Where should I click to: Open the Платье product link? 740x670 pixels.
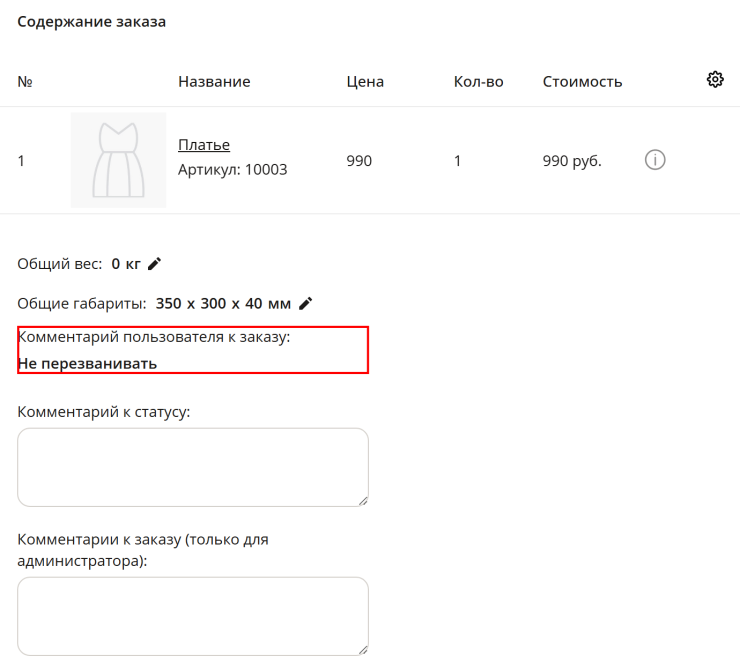tap(204, 145)
